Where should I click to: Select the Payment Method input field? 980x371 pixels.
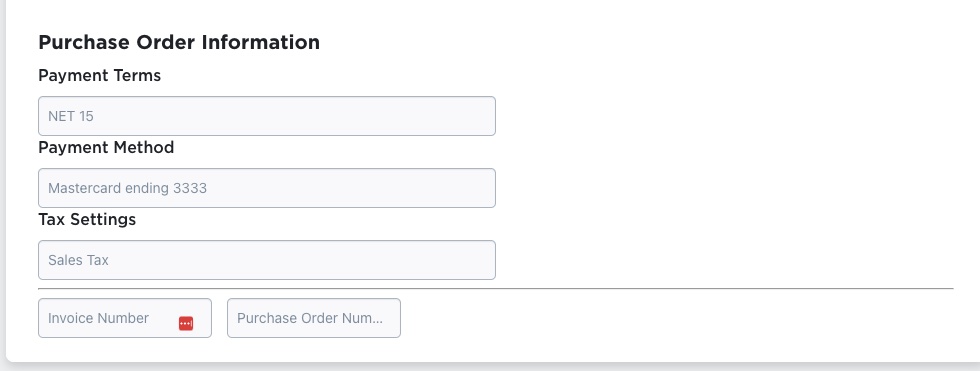pyautogui.click(x=267, y=188)
